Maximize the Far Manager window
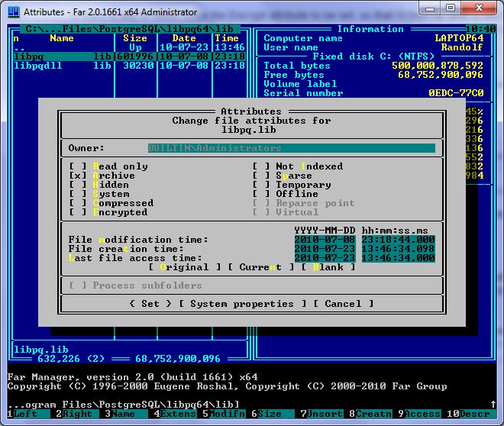The height and width of the screenshot is (426, 504). [451, 8]
